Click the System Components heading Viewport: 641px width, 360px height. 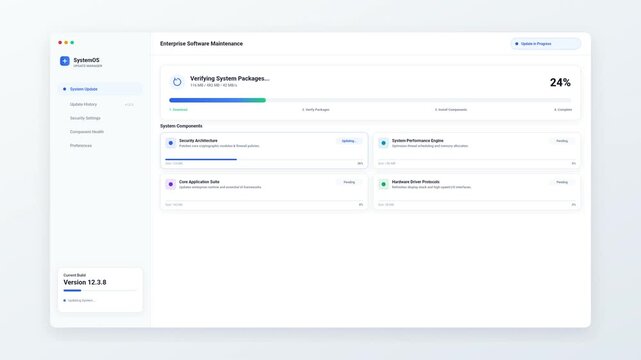[x=181, y=126]
